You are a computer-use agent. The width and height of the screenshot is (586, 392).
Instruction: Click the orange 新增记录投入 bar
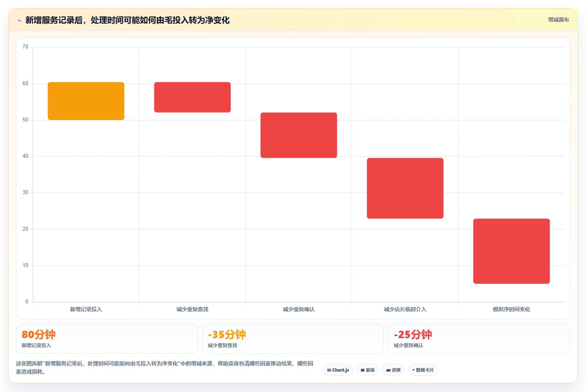(x=86, y=101)
